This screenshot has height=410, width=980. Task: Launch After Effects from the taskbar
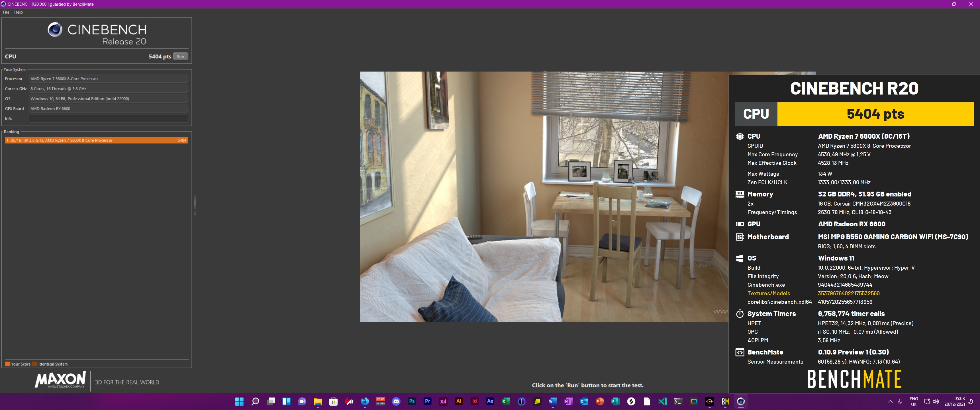coord(490,401)
